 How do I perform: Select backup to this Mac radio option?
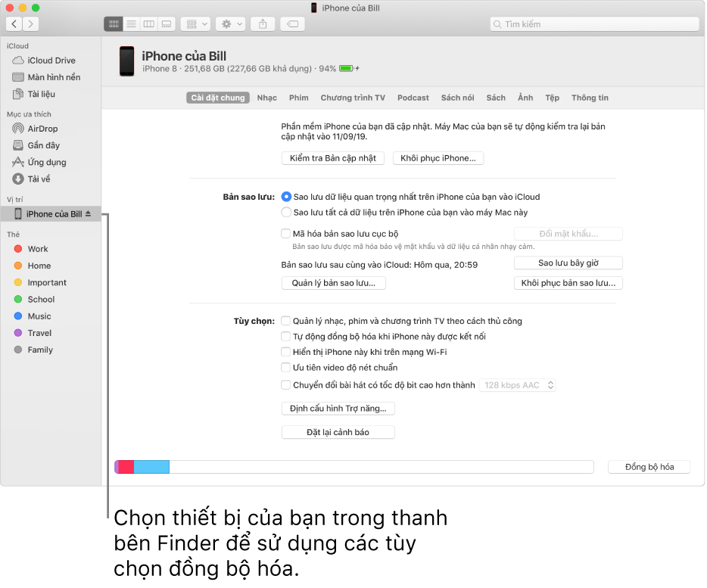click(x=286, y=213)
